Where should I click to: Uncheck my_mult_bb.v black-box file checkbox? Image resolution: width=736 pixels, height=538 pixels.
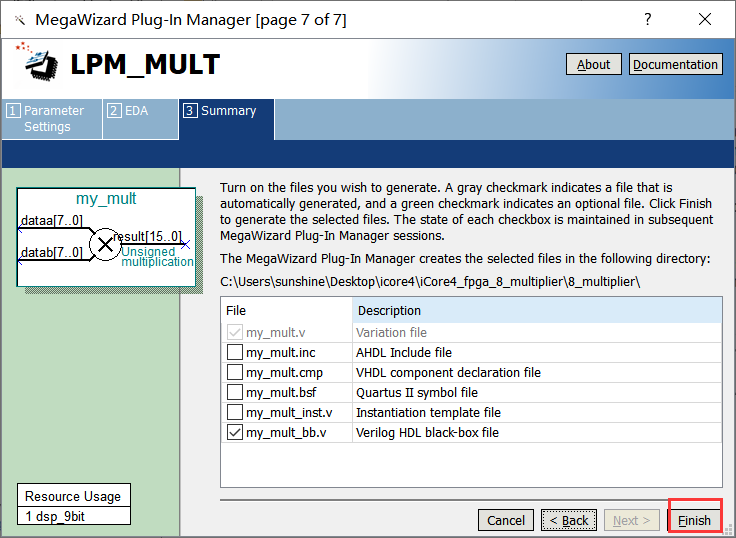(235, 432)
